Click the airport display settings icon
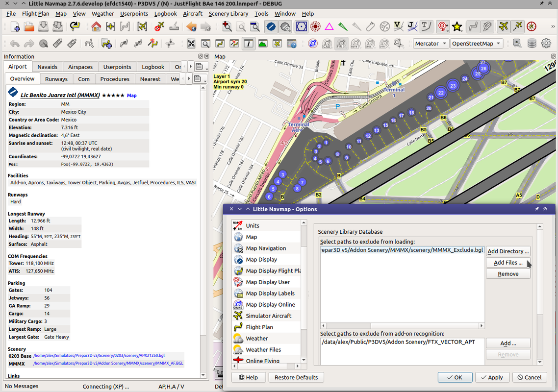 click(285, 26)
